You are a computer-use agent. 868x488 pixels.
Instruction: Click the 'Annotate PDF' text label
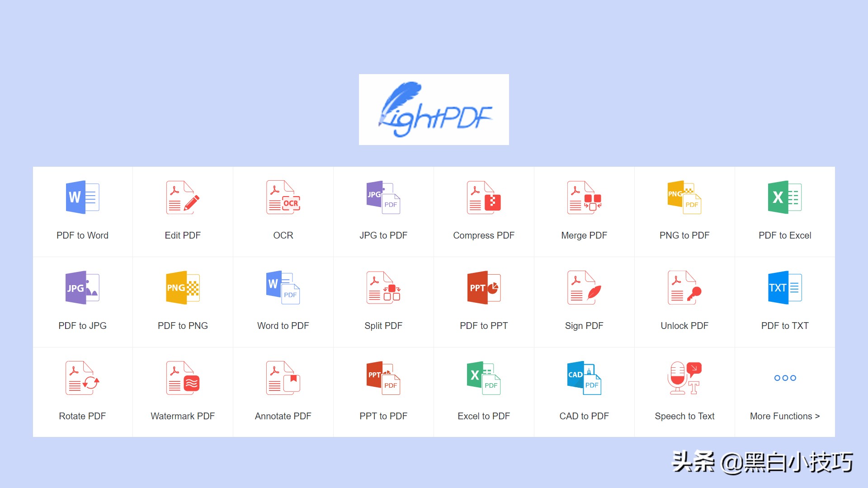pyautogui.click(x=283, y=416)
